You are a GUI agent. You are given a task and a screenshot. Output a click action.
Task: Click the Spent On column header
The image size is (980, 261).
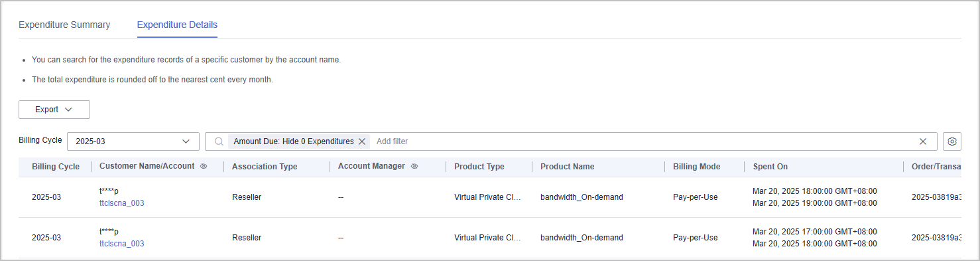coord(770,167)
